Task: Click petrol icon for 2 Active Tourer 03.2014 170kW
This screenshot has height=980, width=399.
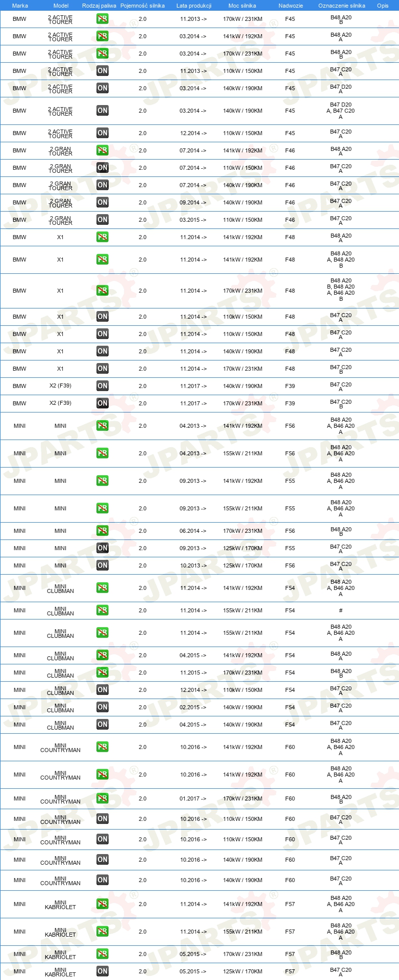Action: [x=103, y=54]
